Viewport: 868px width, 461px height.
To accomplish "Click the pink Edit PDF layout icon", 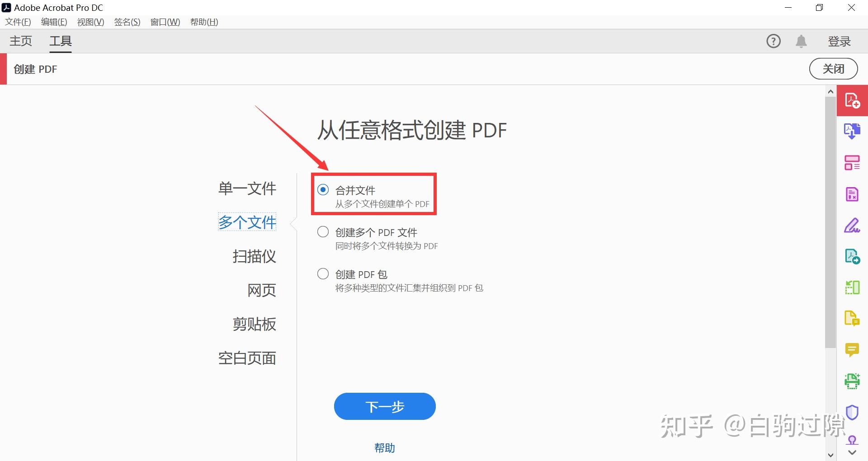I will tap(852, 163).
